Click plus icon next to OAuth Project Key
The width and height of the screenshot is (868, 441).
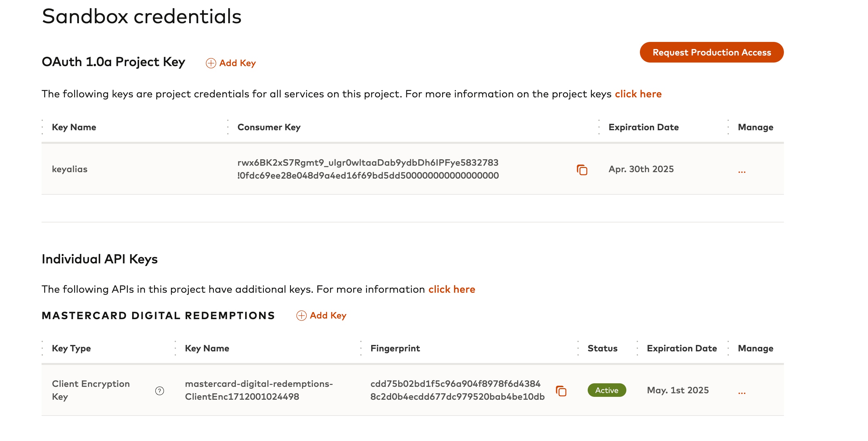coord(211,63)
